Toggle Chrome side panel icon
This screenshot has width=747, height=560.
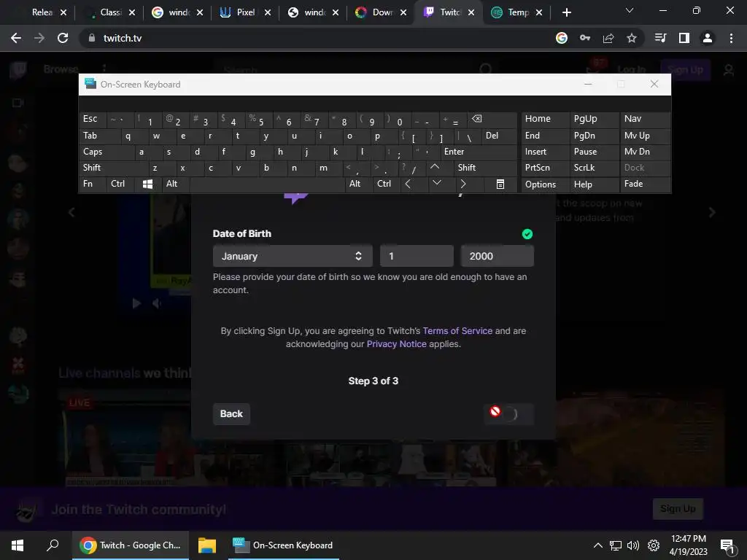click(x=684, y=38)
